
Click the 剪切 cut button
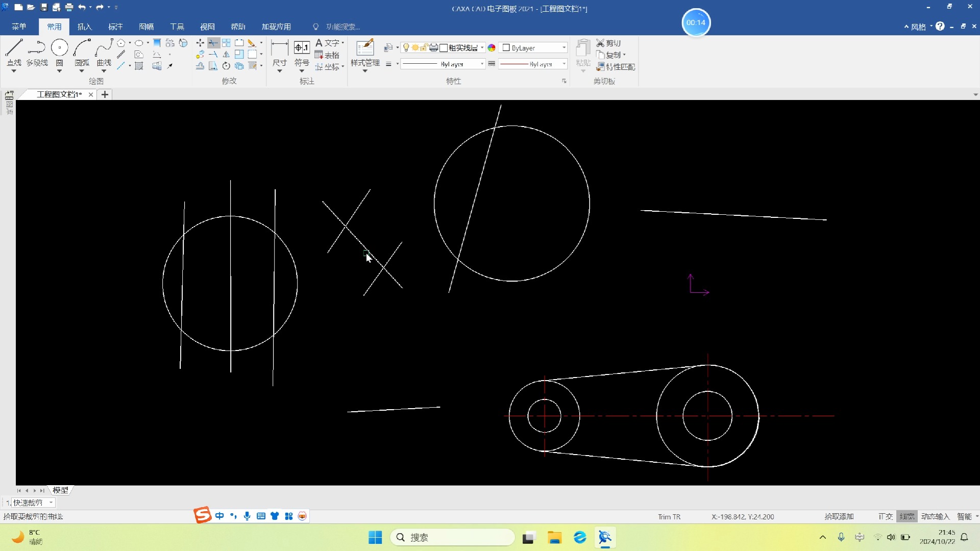(x=608, y=43)
